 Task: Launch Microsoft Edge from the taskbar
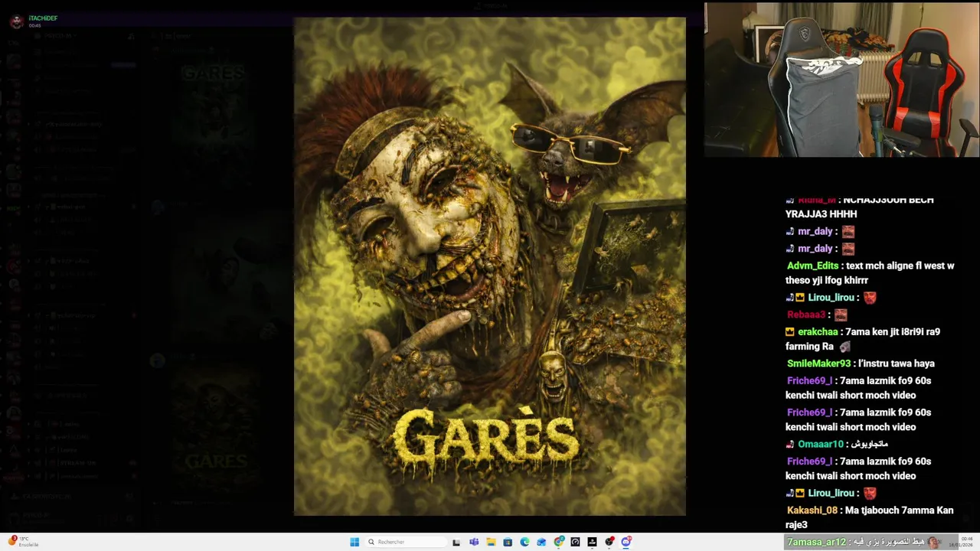click(x=524, y=542)
